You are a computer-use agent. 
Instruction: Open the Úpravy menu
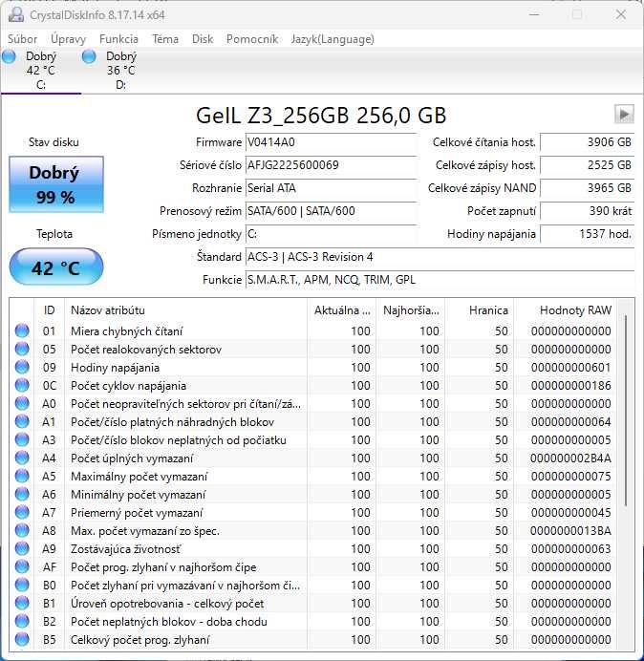click(x=68, y=39)
